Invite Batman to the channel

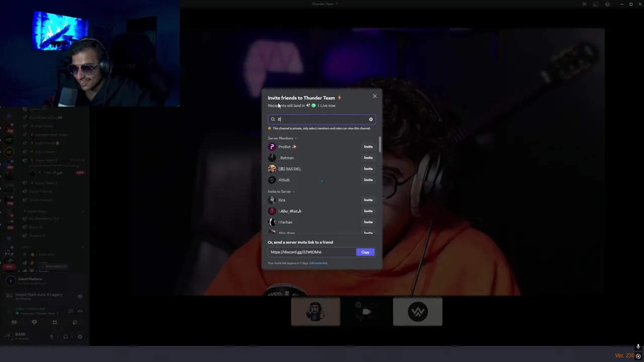click(x=368, y=158)
